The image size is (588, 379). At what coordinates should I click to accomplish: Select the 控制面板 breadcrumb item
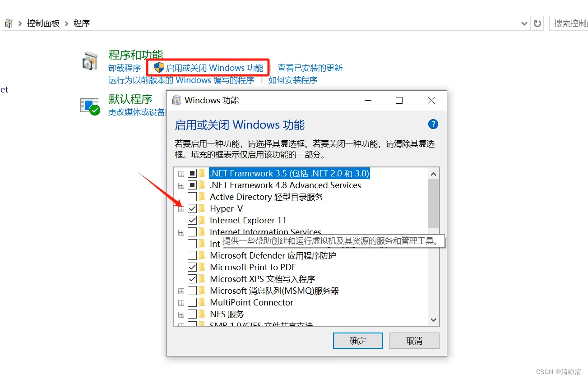43,23
